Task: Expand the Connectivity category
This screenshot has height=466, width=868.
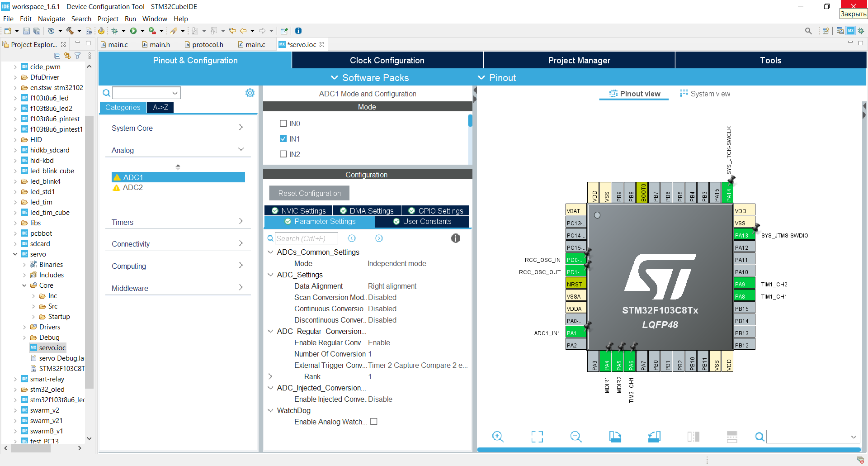Action: point(178,244)
